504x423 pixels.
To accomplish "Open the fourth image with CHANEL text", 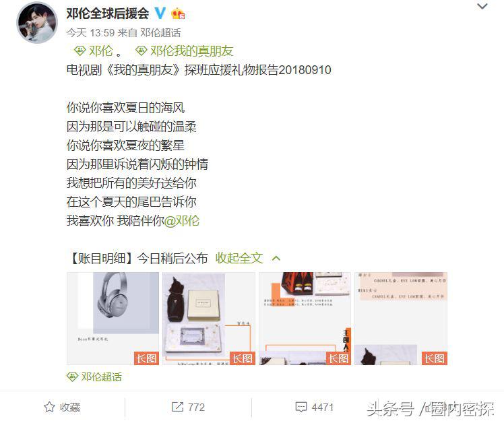I will (401, 319).
